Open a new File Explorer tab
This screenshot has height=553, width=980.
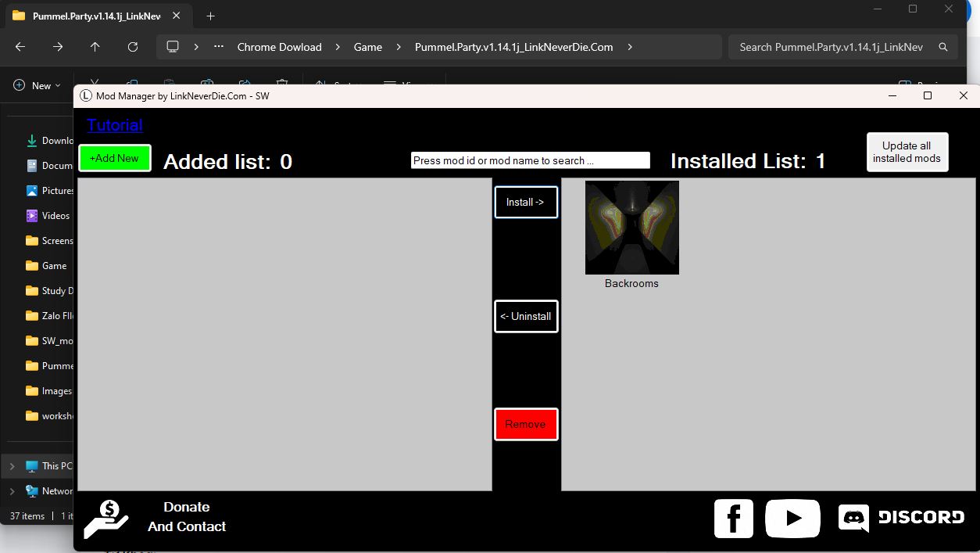point(210,16)
